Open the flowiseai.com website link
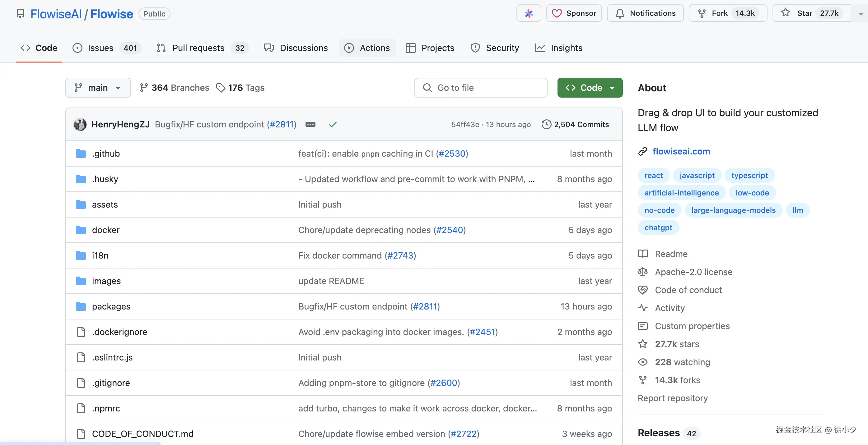 (x=681, y=151)
